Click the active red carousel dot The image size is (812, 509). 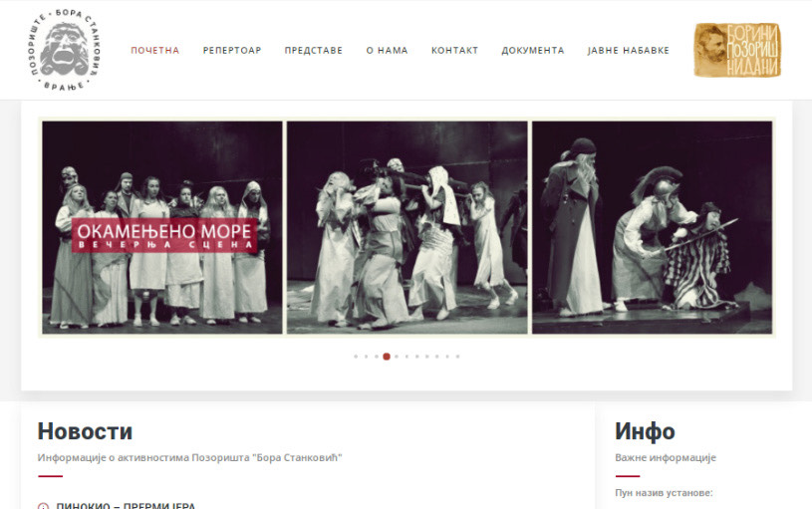coord(387,357)
